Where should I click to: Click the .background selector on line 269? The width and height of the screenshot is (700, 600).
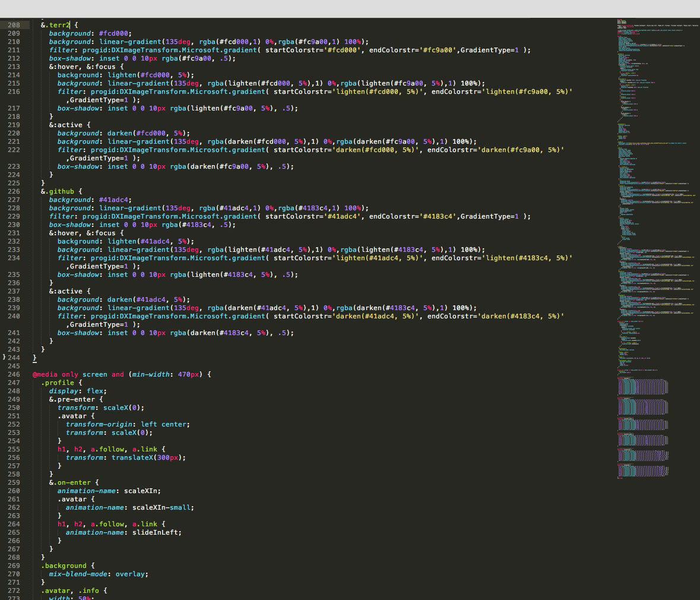click(x=64, y=566)
